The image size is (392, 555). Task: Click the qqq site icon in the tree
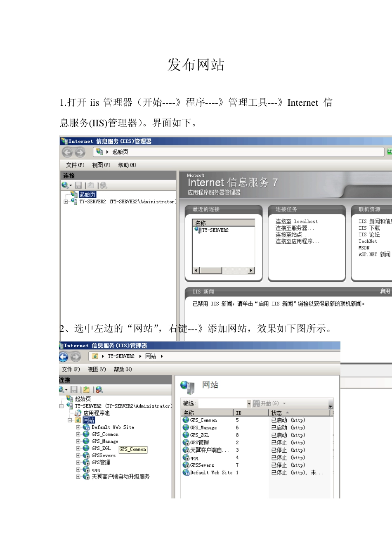[86, 470]
